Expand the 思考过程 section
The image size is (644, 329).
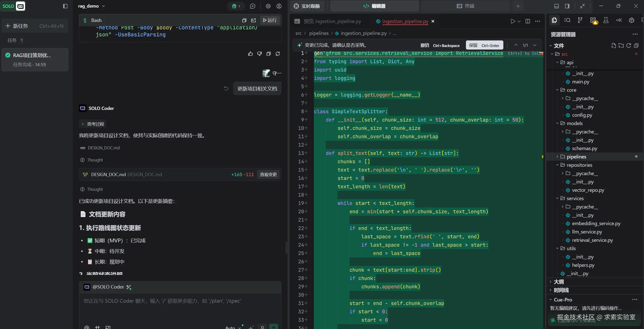93,124
